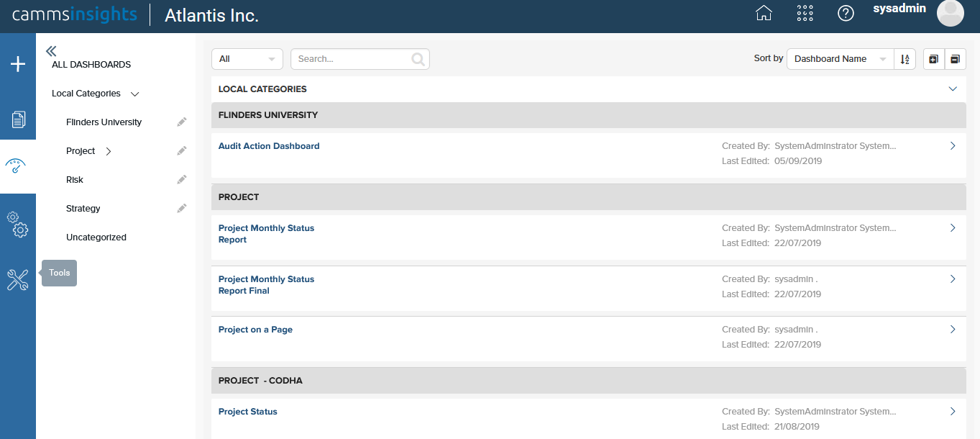Screen dimensions: 980x439
Task: Click the plus create icon in sidebar
Action: [x=18, y=64]
